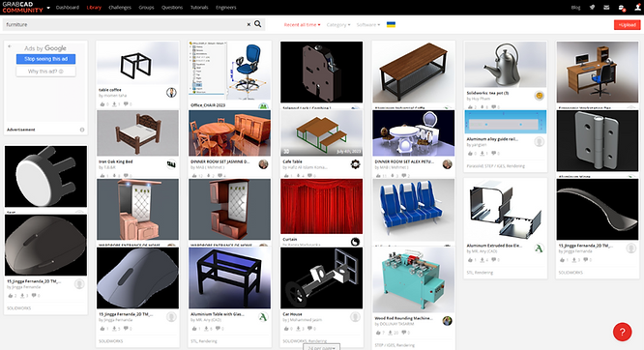Click the red Upload button
Image resolution: width=644 pixels, height=350 pixels.
coord(628,24)
